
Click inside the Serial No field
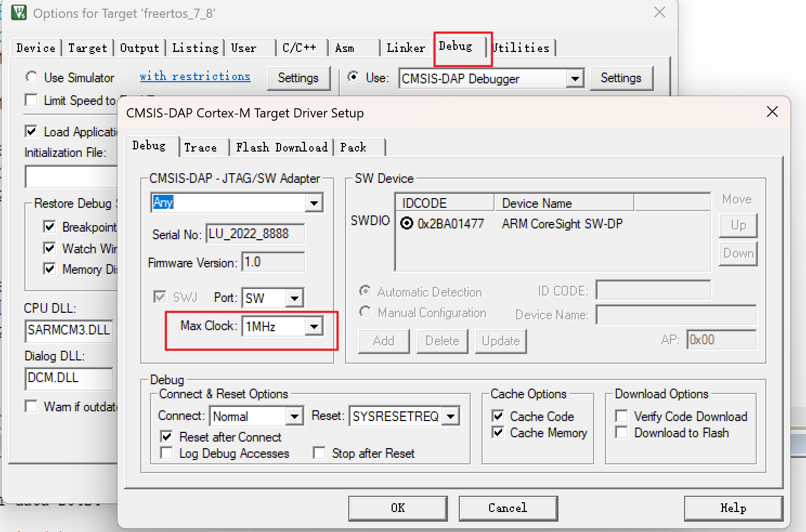pyautogui.click(x=255, y=234)
